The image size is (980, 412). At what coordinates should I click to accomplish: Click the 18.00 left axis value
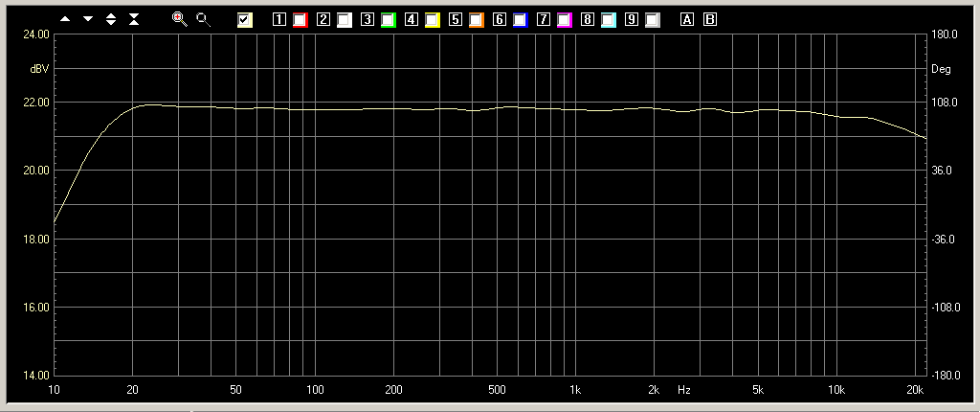click(x=36, y=240)
